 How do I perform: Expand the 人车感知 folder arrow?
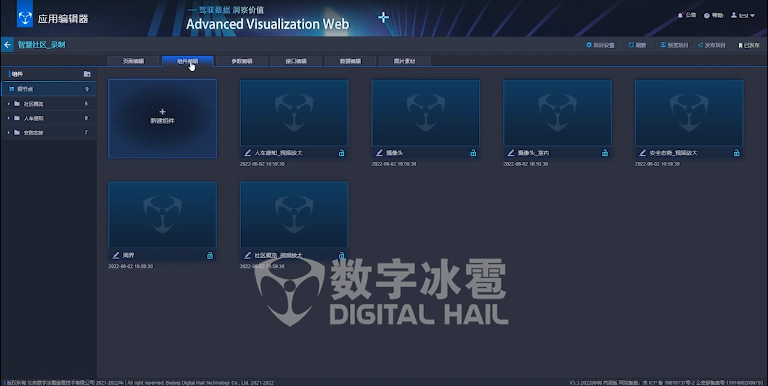point(8,118)
